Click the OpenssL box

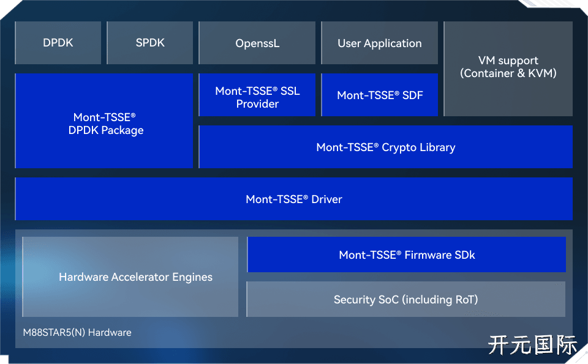(x=257, y=43)
